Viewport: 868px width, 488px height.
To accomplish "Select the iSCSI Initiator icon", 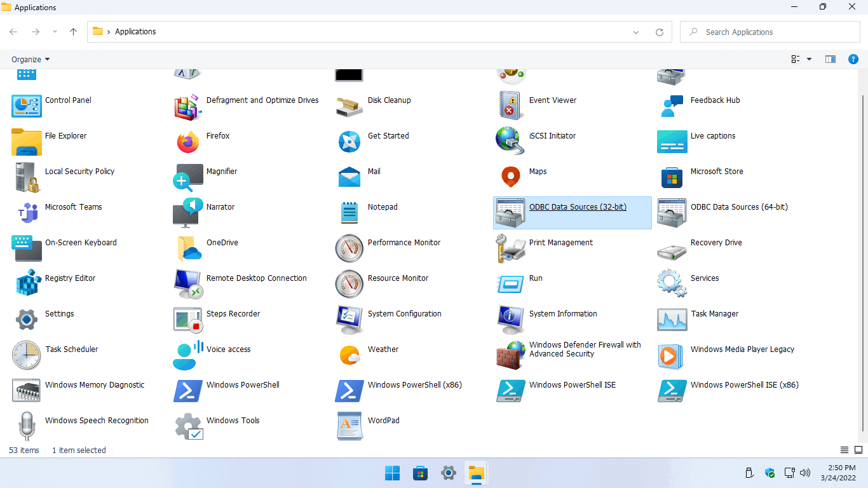I will (x=511, y=142).
